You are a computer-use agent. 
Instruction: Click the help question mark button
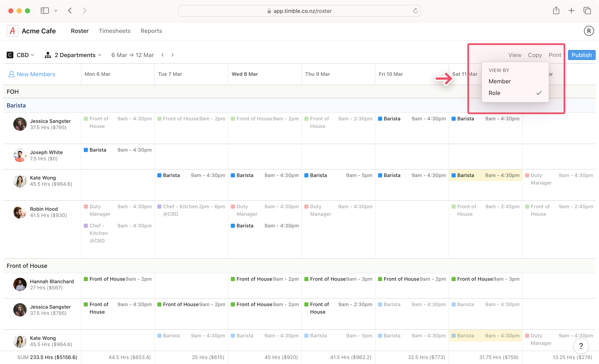[581, 346]
